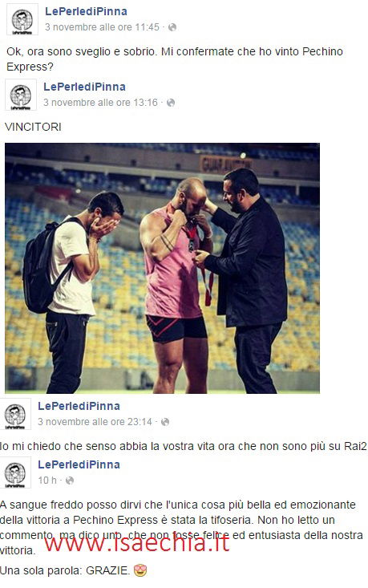Click the globe privacy icon next to 13:16
This screenshot has width=368, height=588.
point(171,103)
